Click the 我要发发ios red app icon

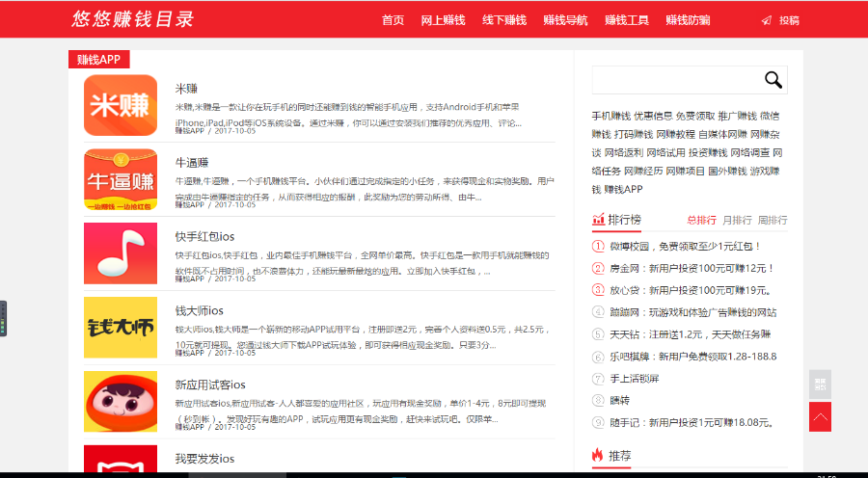click(x=121, y=459)
